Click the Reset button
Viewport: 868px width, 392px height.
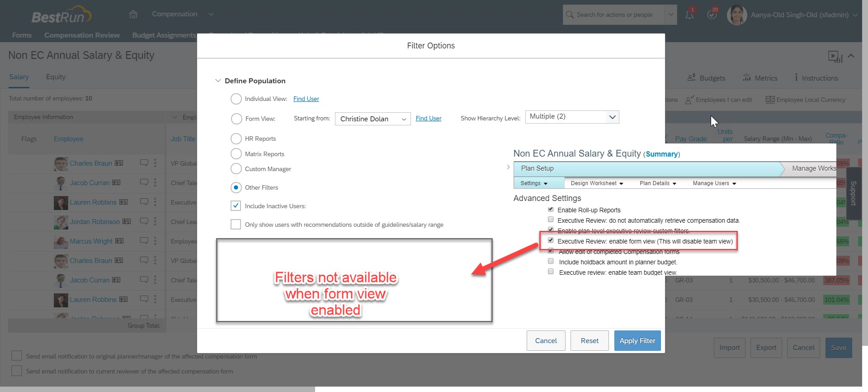pyautogui.click(x=590, y=340)
